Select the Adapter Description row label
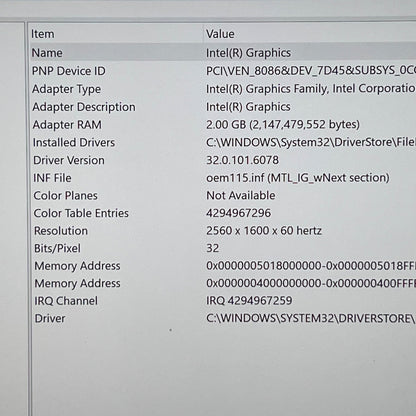416x416 pixels. click(84, 107)
